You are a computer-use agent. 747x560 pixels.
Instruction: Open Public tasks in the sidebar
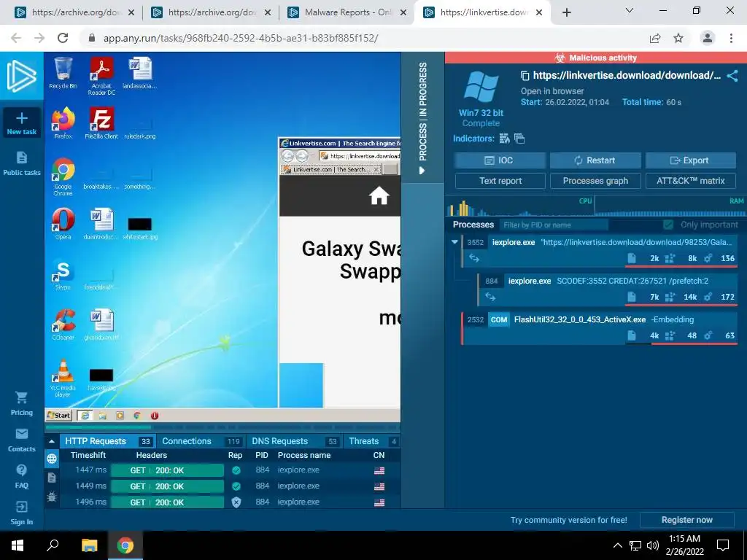point(21,163)
